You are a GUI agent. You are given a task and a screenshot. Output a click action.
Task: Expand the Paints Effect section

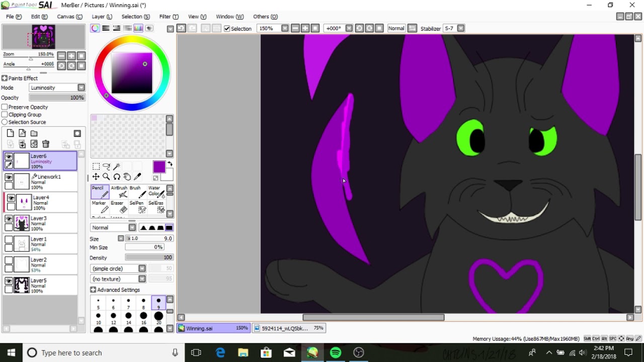point(4,78)
